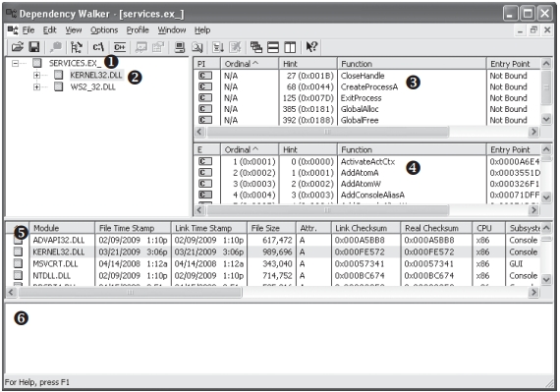Click the C icon beside AddAtomW
The image size is (560, 392).
[x=205, y=184]
